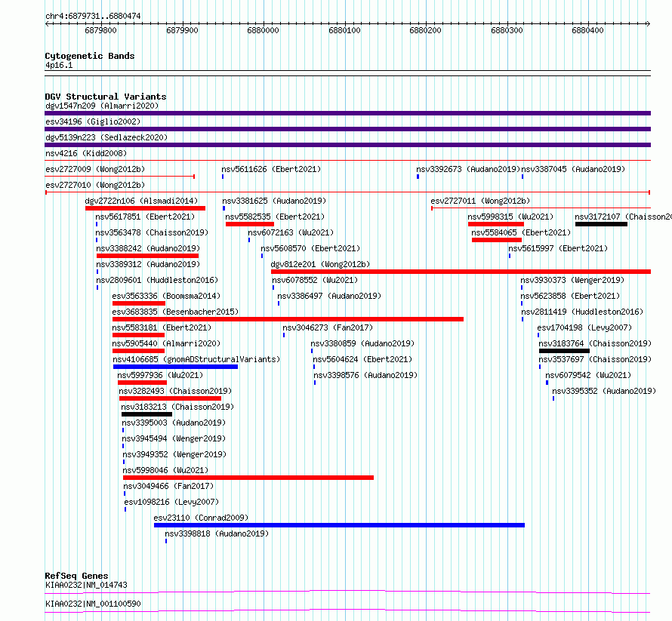The width and height of the screenshot is (672, 621).
Task: Click esv1704198 (Levy2007) label
Action: pyautogui.click(x=584, y=327)
